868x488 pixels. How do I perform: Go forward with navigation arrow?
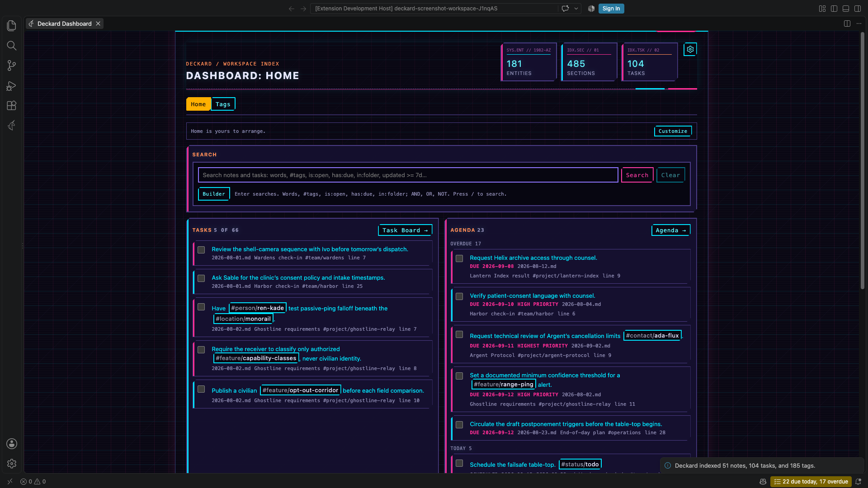pos(303,9)
